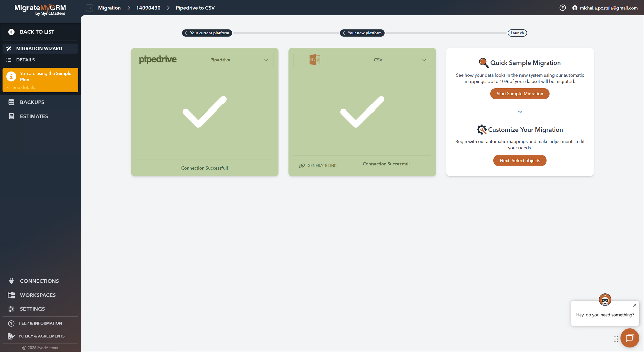This screenshot has height=352, width=644.
Task: Click the 14090430 breadcrumb
Action: click(x=148, y=8)
